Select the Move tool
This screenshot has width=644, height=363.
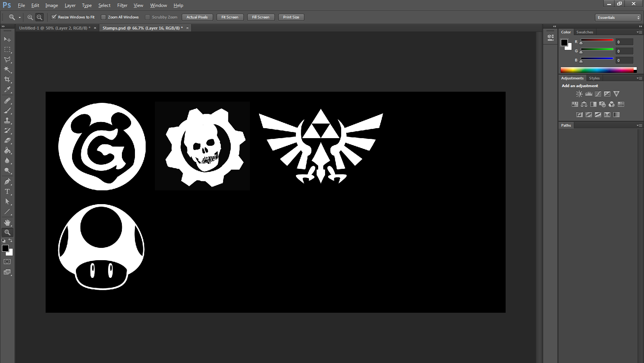pos(7,40)
